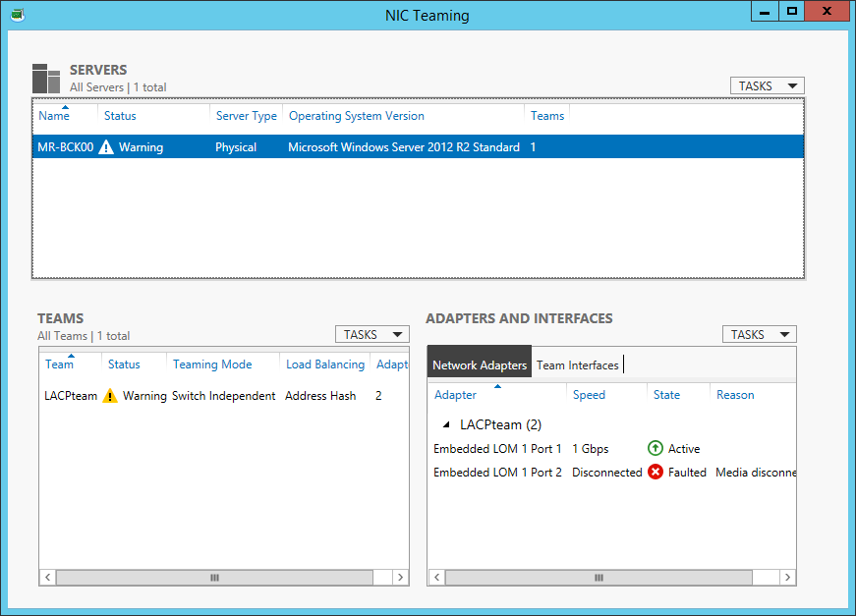Click the red Faulted state icon
Viewport: 856px width, 616px height.
(656, 472)
